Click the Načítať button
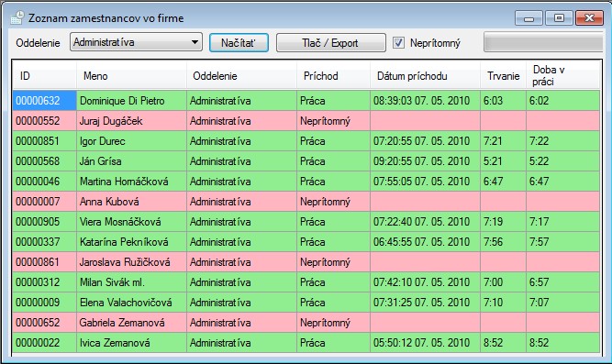The height and width of the screenshot is (364, 612). pos(239,42)
